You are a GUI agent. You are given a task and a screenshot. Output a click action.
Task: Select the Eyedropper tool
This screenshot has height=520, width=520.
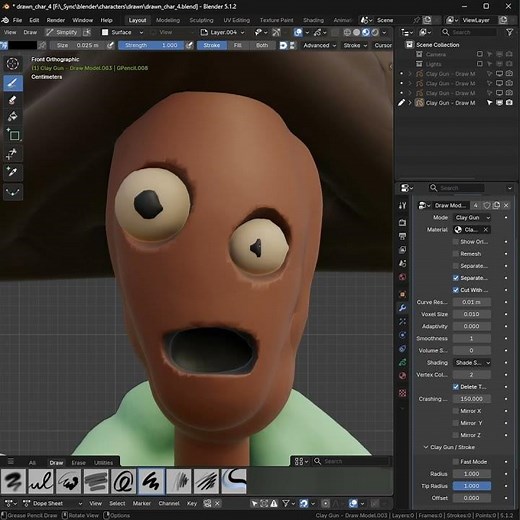pyautogui.click(x=13, y=172)
